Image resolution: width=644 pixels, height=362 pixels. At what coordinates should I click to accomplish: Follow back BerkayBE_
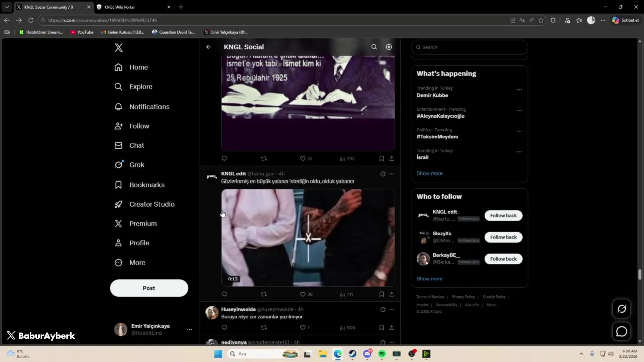tap(503, 259)
